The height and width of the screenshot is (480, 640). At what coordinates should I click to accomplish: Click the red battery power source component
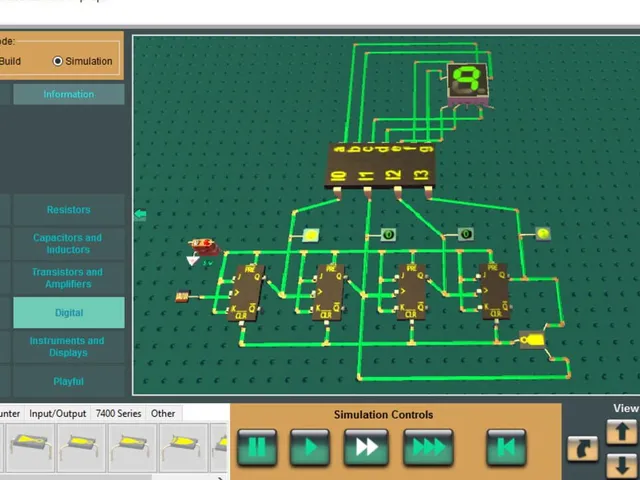click(204, 246)
